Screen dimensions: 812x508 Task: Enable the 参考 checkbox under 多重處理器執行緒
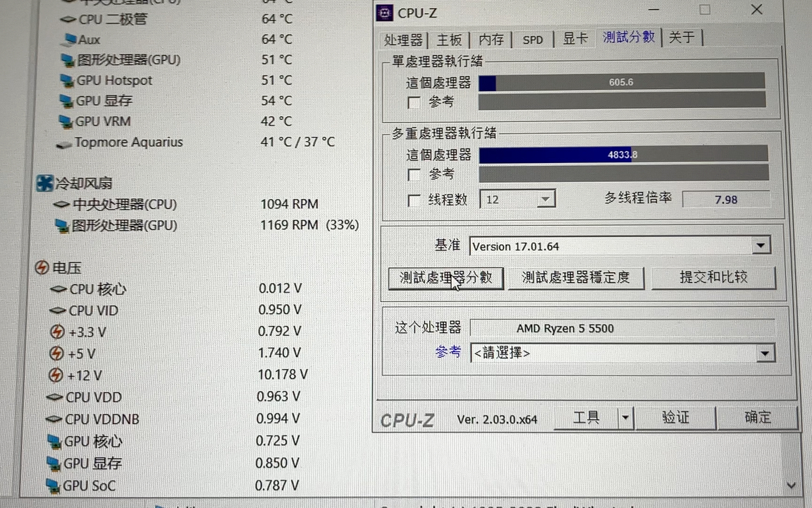point(414,175)
